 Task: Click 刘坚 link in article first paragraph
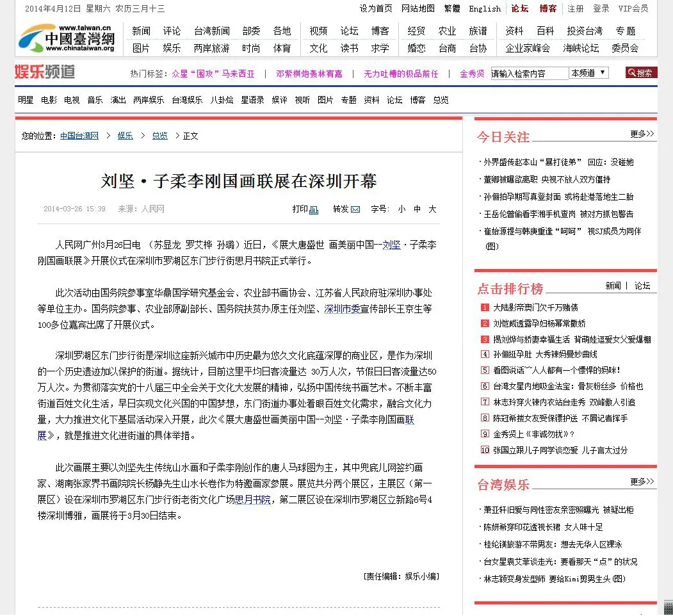click(391, 245)
